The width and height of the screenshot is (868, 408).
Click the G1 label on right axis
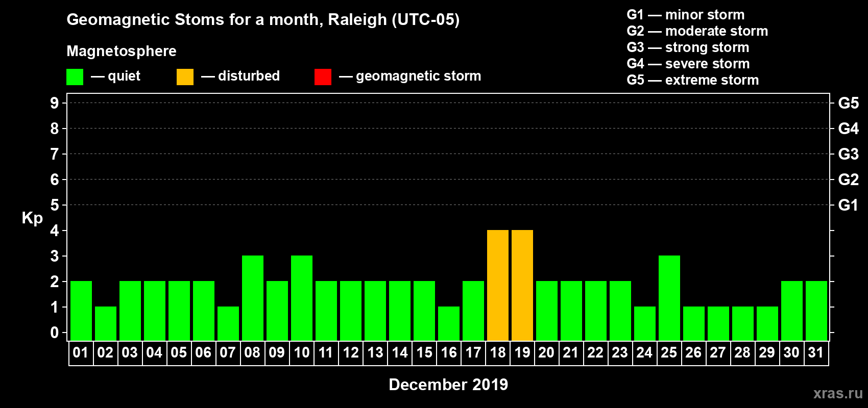point(849,205)
